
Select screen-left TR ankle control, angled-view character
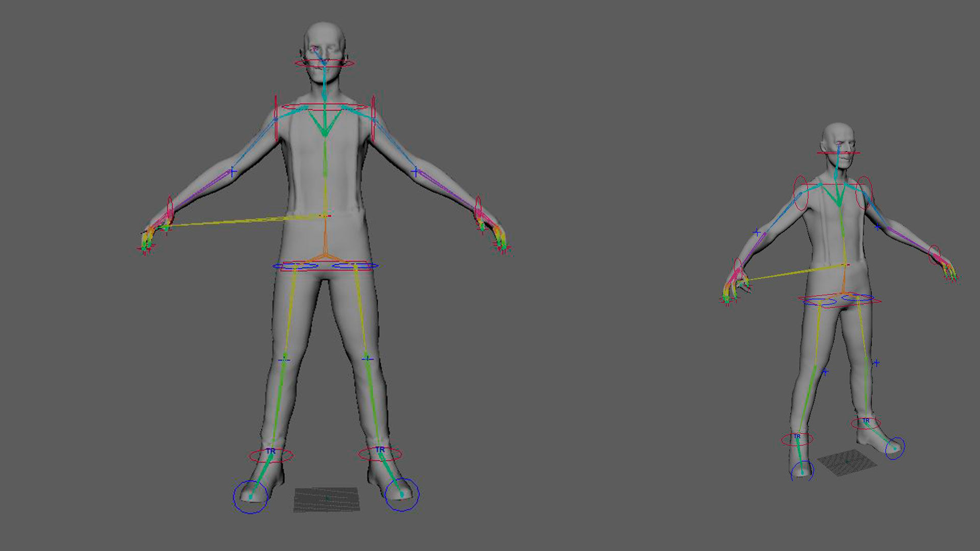(x=797, y=439)
